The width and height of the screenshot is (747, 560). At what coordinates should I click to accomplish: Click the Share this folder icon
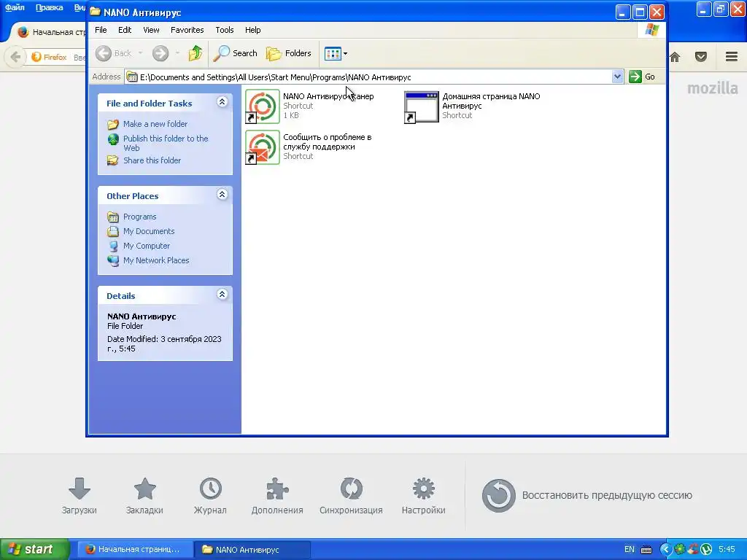point(113,160)
